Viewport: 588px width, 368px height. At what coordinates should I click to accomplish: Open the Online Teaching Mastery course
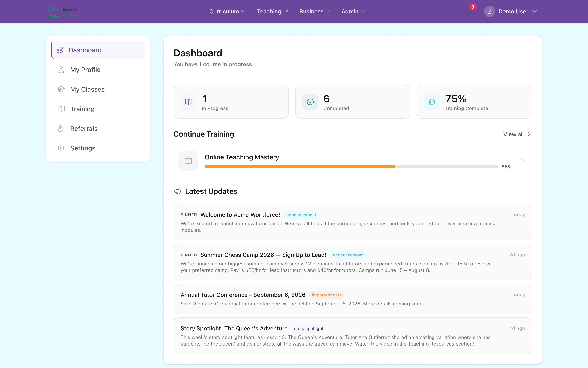coord(353,161)
